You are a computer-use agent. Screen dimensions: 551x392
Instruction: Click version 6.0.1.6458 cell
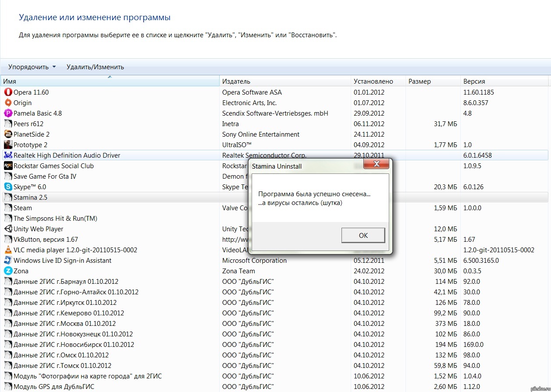pyautogui.click(x=477, y=155)
